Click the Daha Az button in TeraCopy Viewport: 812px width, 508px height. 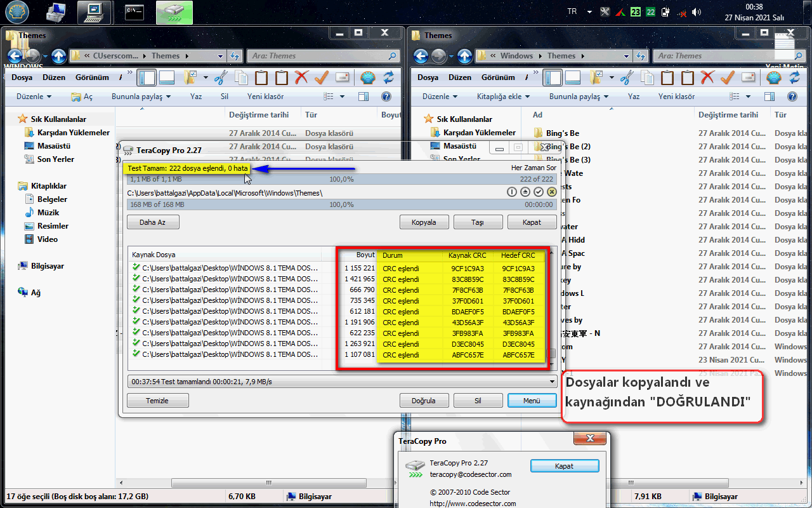[x=153, y=222]
